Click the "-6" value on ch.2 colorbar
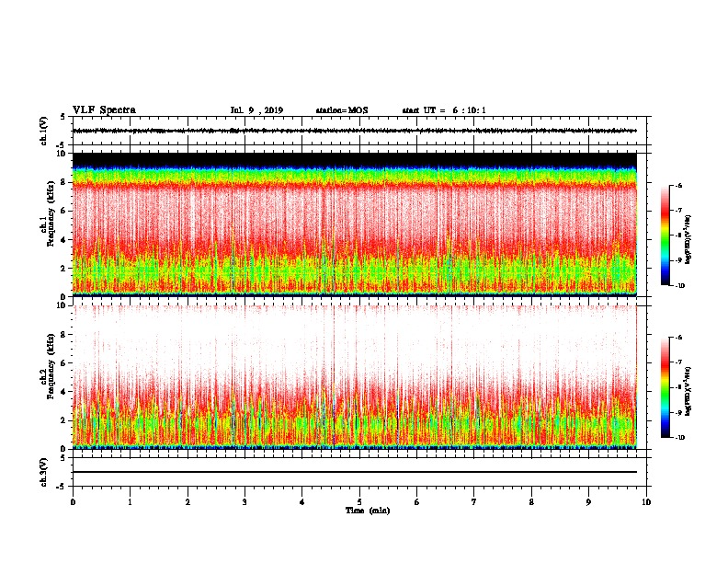 [678, 338]
